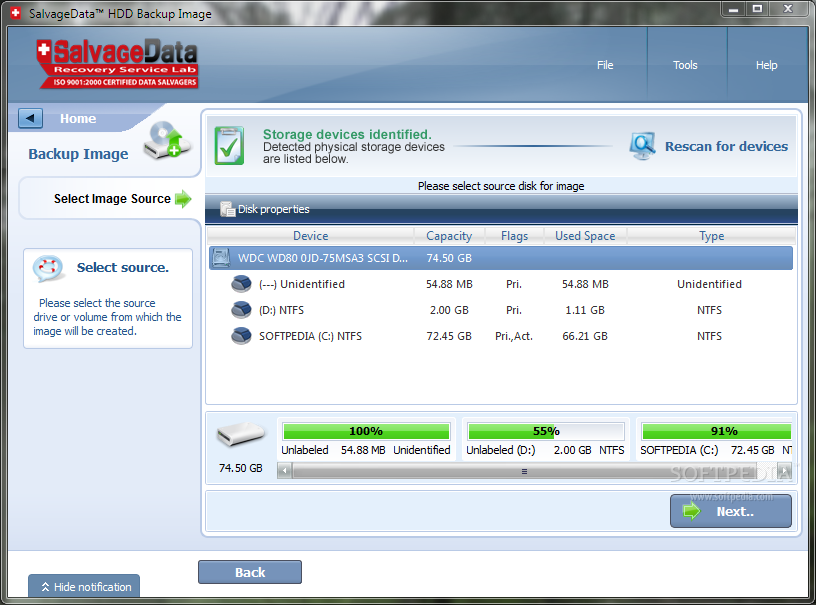This screenshot has width=816, height=605.
Task: Select the Select Image Source step
Action: pyautogui.click(x=112, y=199)
